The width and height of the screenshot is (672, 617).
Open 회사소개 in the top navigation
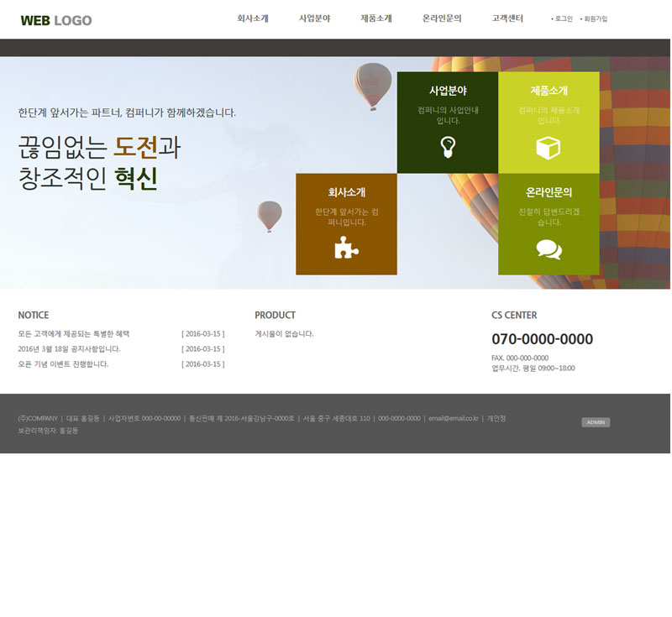click(x=253, y=18)
